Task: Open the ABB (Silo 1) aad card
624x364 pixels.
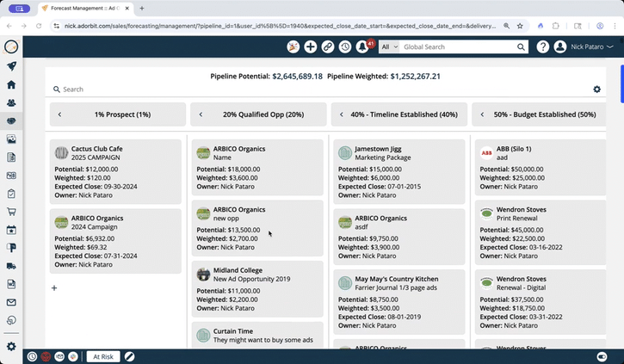Action: (541, 167)
